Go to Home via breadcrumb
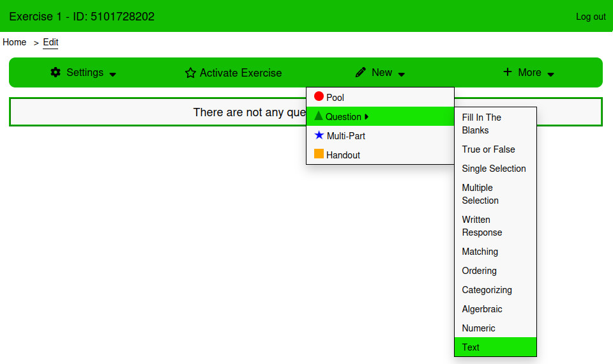 tap(15, 42)
